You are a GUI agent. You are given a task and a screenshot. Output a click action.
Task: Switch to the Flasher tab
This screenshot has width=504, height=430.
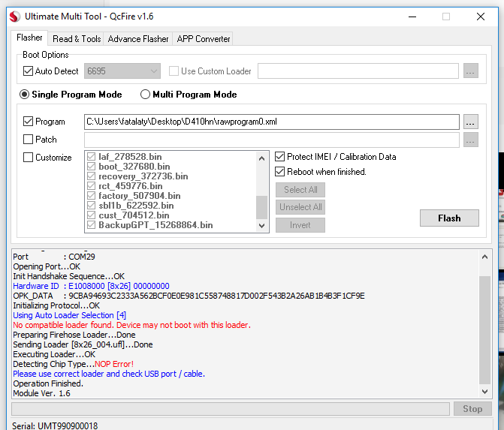(29, 38)
